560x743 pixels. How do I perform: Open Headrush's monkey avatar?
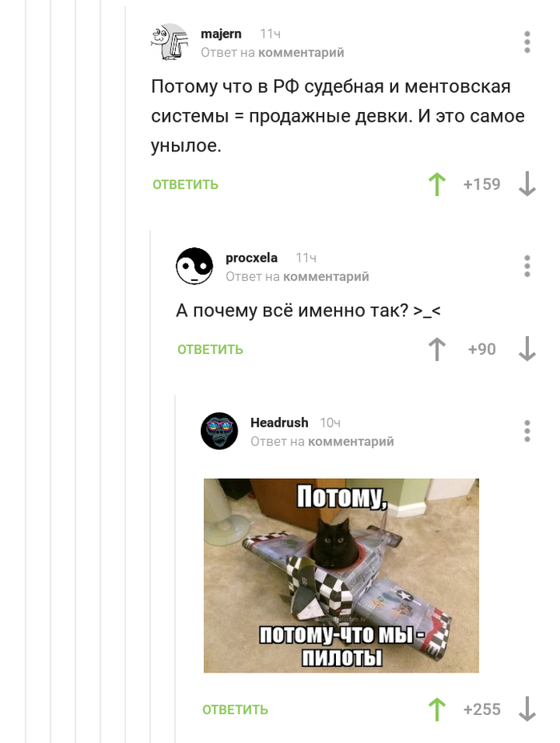(x=219, y=431)
